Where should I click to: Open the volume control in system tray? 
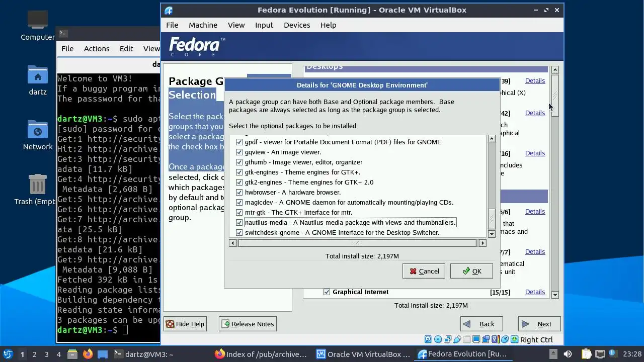(568, 354)
